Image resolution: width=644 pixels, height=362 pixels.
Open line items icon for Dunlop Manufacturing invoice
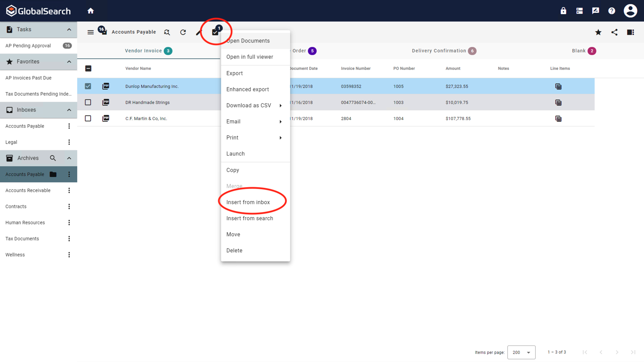(x=558, y=86)
